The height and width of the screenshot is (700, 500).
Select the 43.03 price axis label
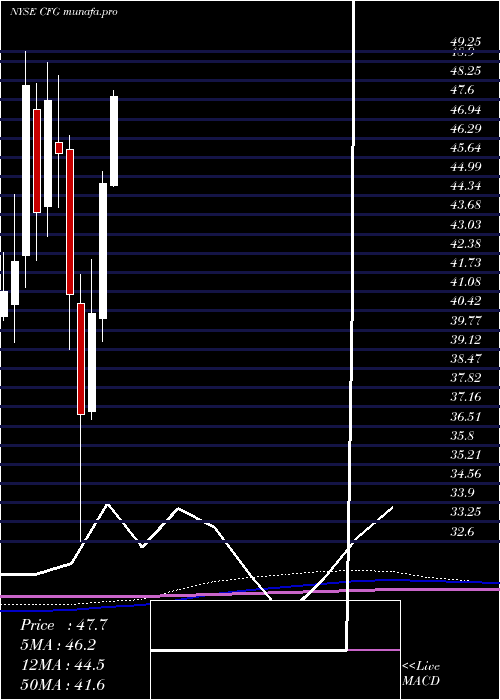click(x=466, y=225)
